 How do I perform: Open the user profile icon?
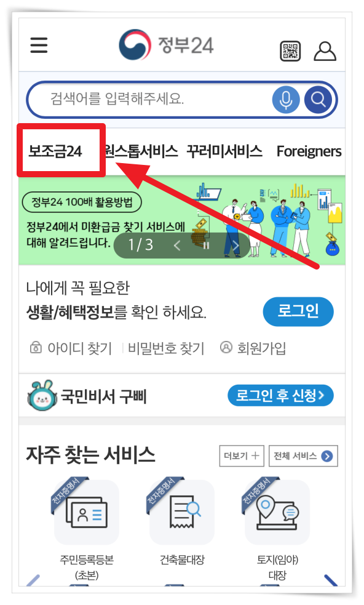325,51
